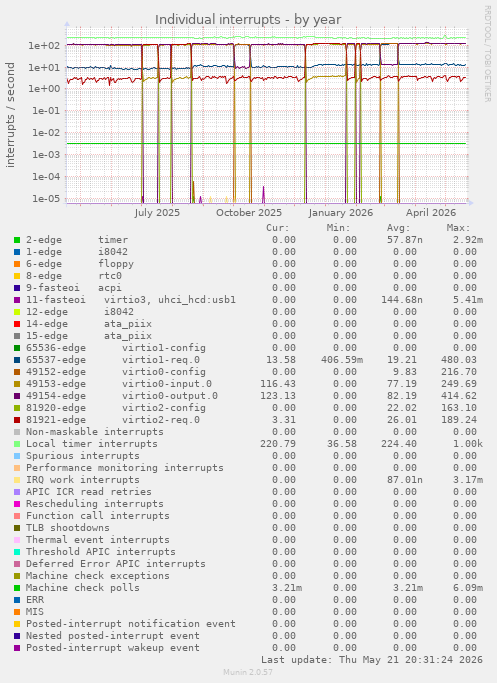Click the January 2026 x-axis label
This screenshot has height=683, width=497.
click(341, 213)
